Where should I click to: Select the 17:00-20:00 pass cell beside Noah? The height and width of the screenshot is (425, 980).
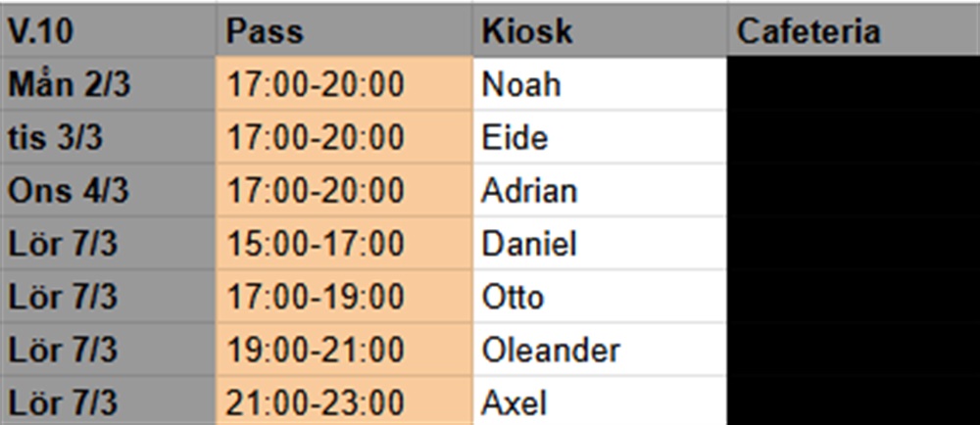tap(343, 84)
